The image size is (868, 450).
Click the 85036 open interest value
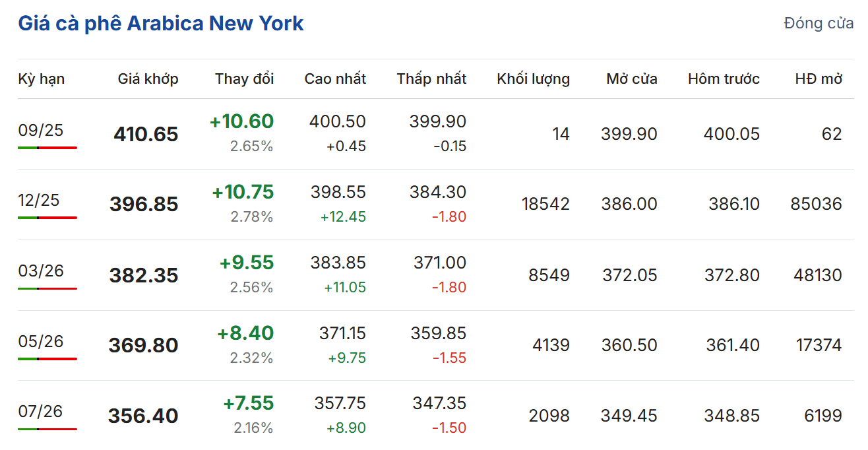coord(816,204)
